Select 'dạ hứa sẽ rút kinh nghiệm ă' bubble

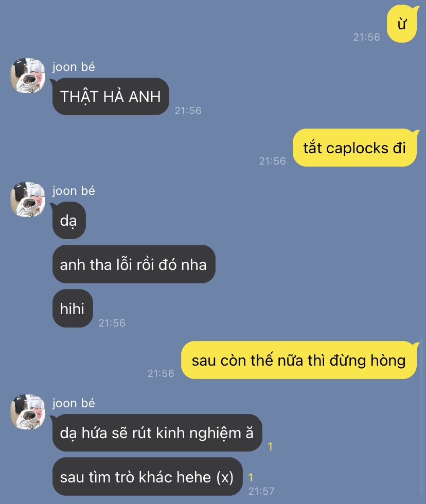coord(157,433)
